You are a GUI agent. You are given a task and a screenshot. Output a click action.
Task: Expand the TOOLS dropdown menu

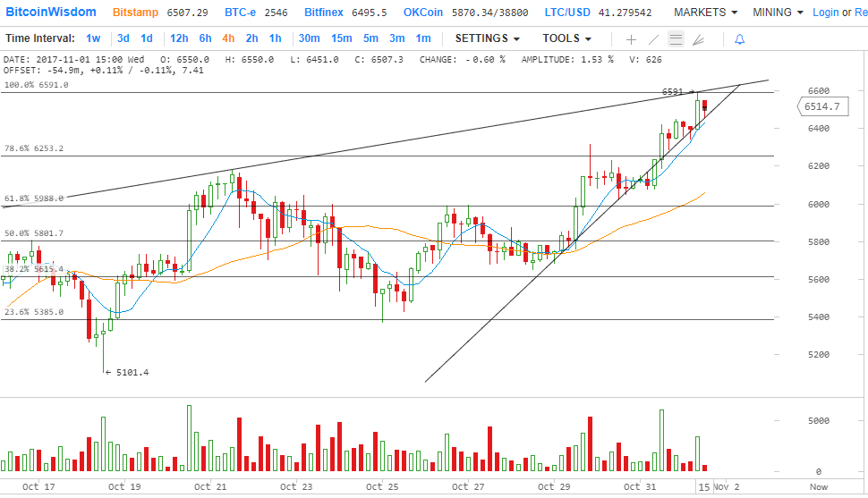(566, 38)
